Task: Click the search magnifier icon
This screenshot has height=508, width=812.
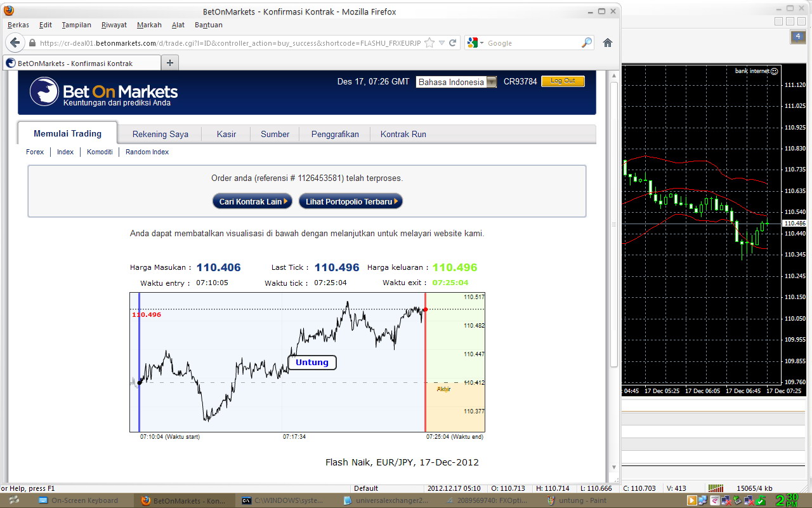Action: pos(587,43)
